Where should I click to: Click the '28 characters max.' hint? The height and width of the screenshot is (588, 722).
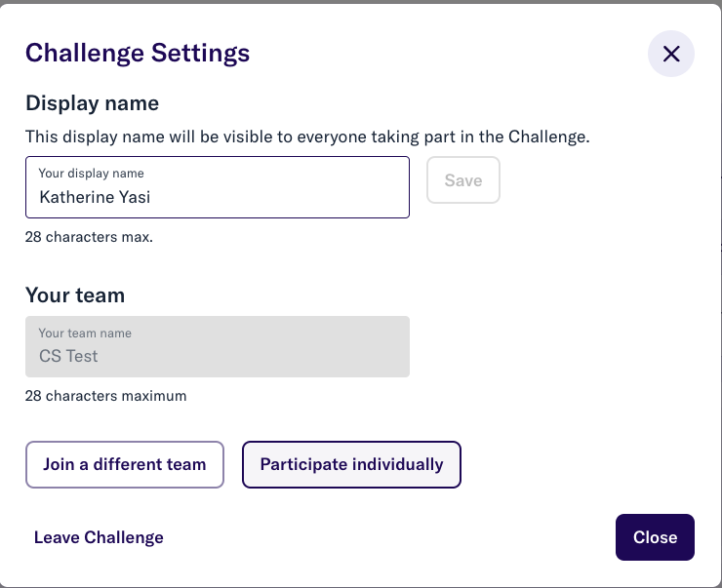tap(89, 237)
